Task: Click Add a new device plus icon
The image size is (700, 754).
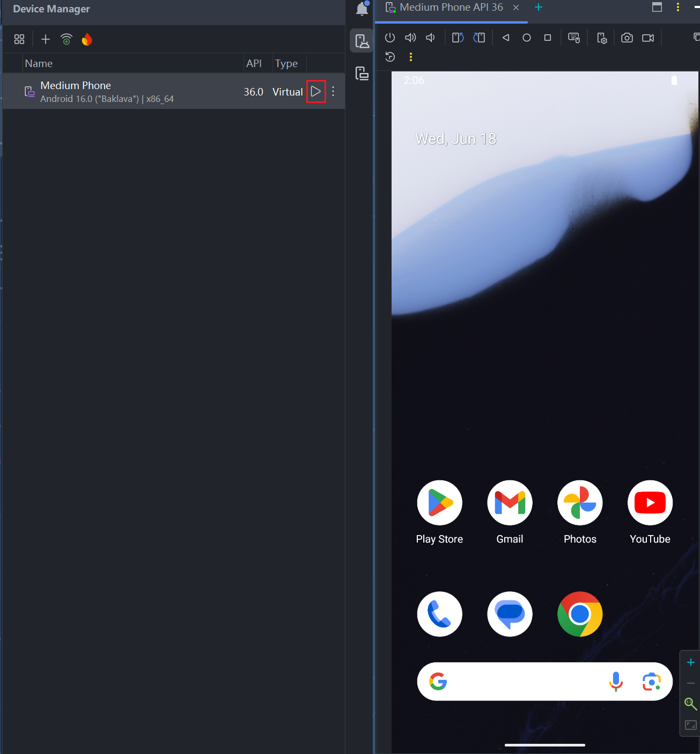Action: [46, 39]
